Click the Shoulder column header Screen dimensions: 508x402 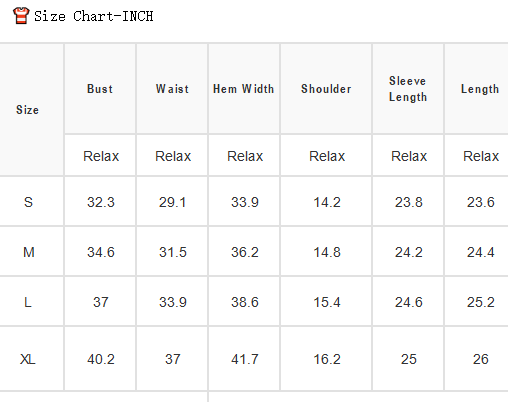coord(326,89)
